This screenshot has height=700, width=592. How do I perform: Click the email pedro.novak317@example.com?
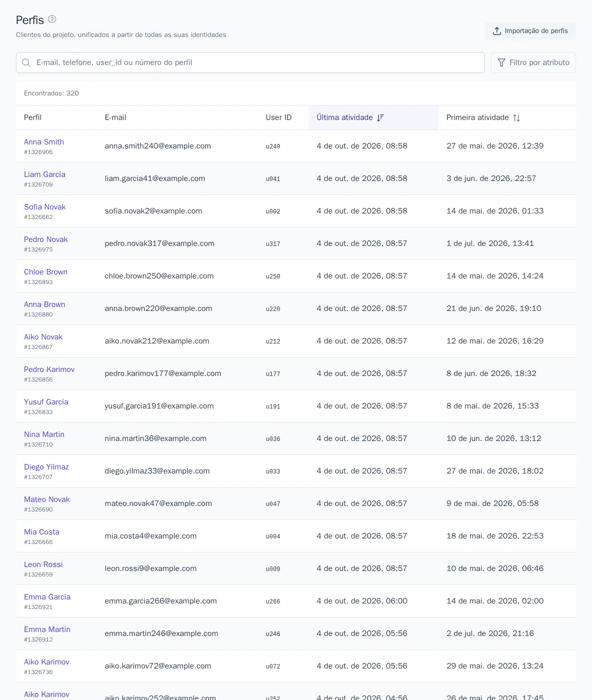click(x=159, y=243)
